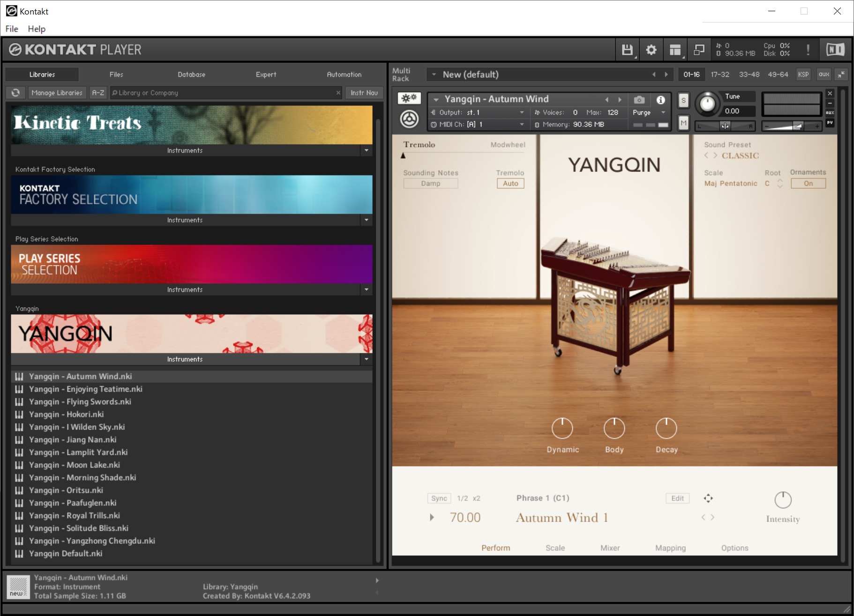854x616 pixels.
Task: Click the instrument volume slider
Action: pyautogui.click(x=792, y=126)
